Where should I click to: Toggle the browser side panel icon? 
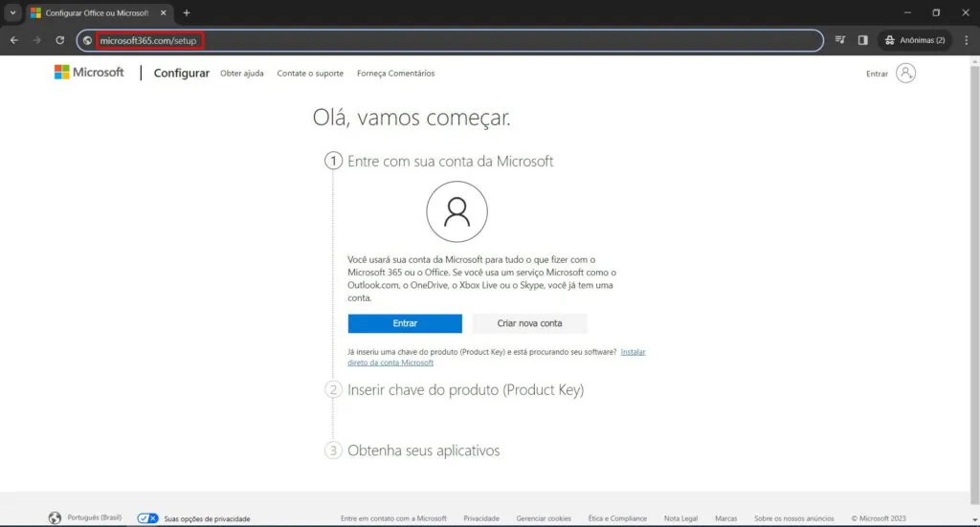[863, 40]
